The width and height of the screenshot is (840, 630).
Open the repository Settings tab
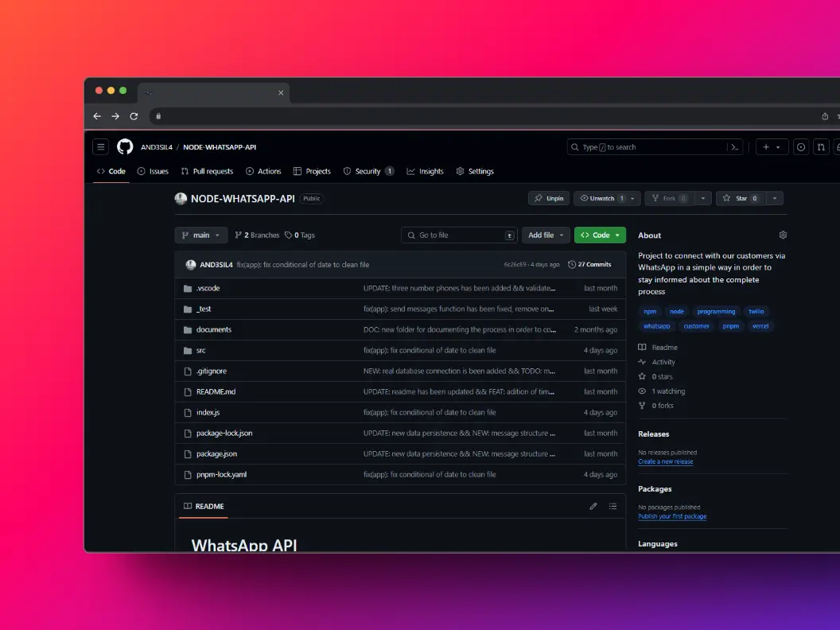point(475,171)
